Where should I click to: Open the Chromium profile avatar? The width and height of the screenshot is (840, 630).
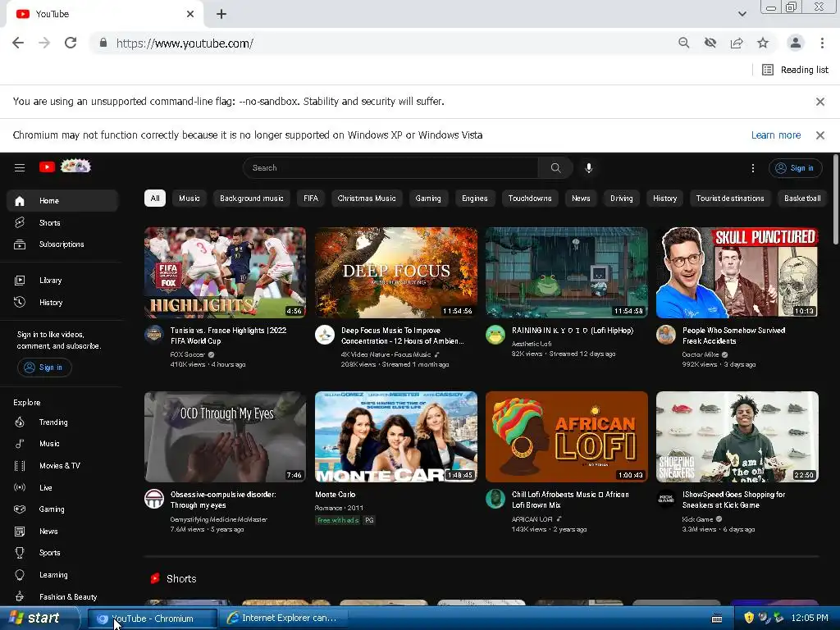(796, 43)
